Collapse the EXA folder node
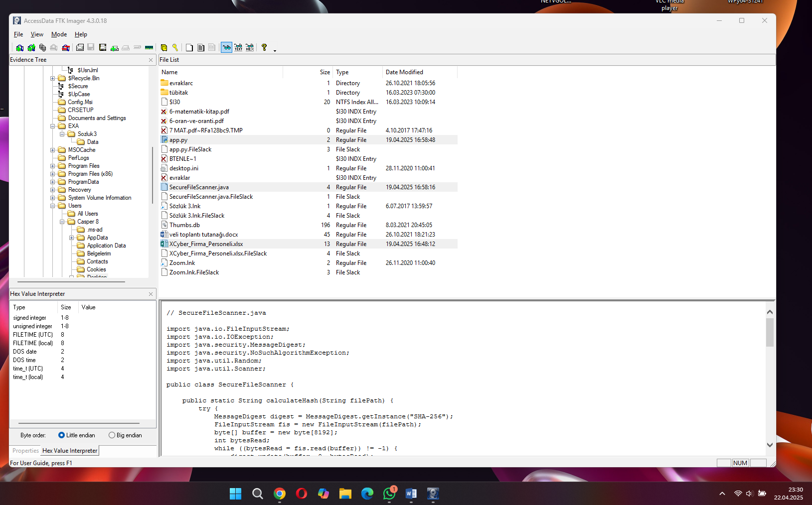Image resolution: width=812 pixels, height=505 pixels. point(52,126)
